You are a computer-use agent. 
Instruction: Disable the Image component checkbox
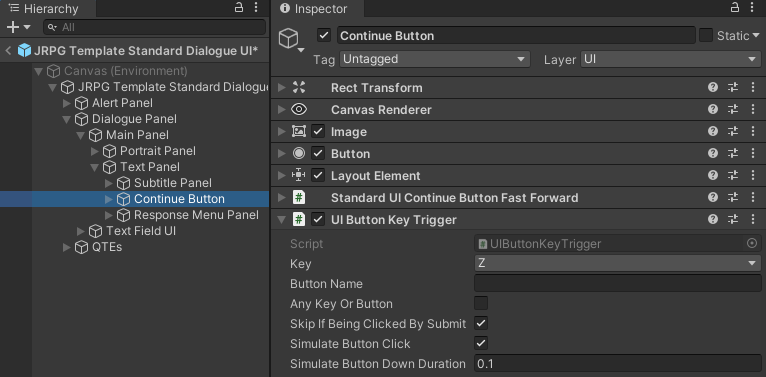(318, 131)
